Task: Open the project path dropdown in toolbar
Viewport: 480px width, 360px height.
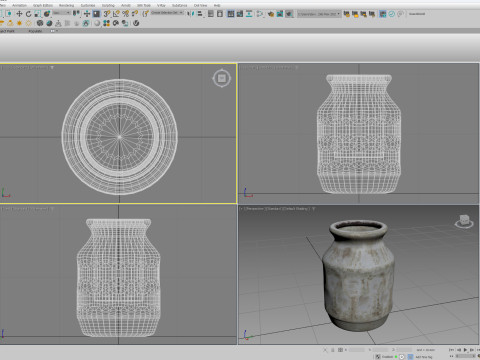Action: coord(319,14)
